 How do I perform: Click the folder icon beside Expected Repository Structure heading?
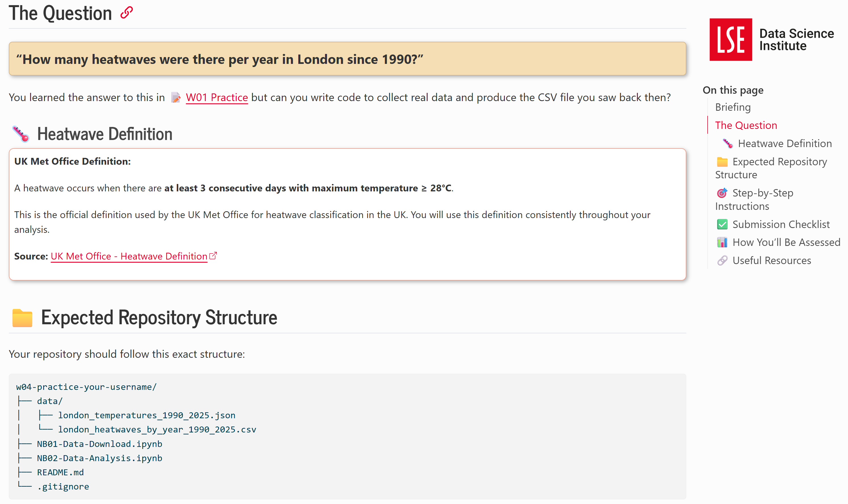coord(22,318)
